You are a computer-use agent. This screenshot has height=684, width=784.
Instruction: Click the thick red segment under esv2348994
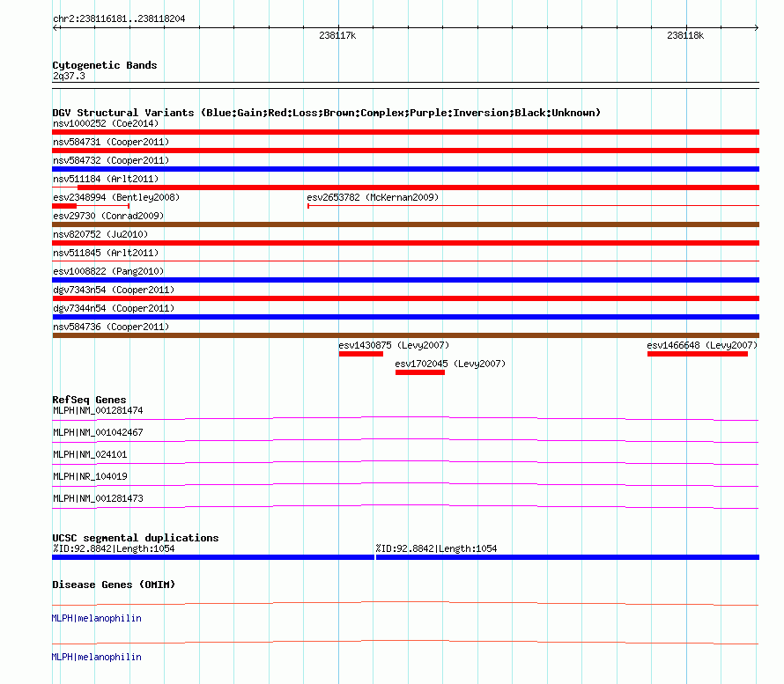(64, 206)
